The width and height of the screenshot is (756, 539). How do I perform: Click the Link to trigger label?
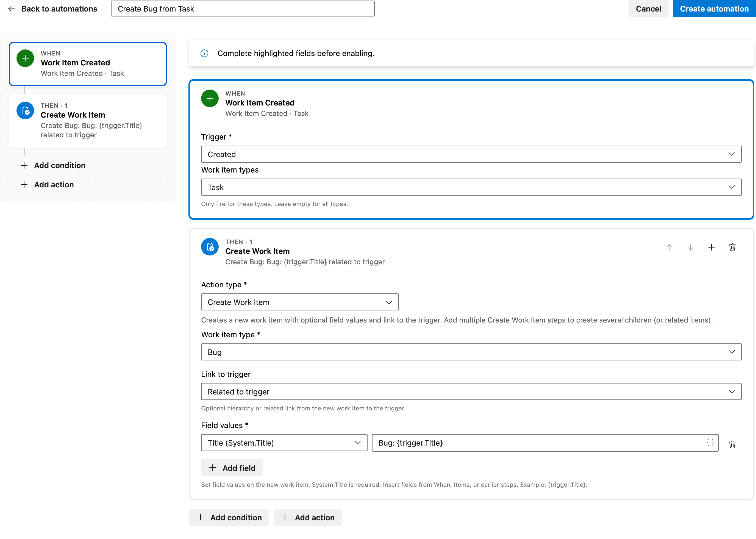226,374
